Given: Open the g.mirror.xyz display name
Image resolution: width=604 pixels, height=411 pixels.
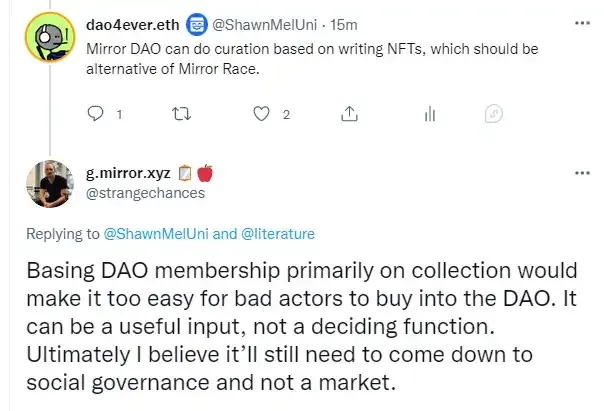Looking at the screenshot, I should 128,173.
